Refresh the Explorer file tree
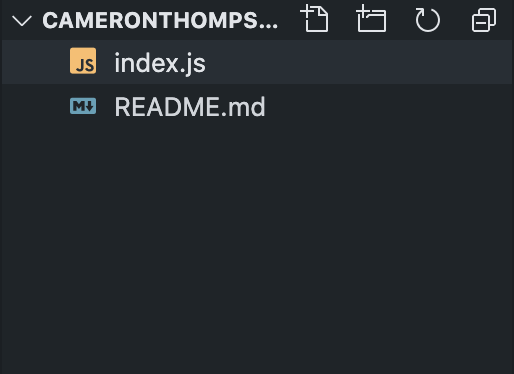 pos(427,20)
